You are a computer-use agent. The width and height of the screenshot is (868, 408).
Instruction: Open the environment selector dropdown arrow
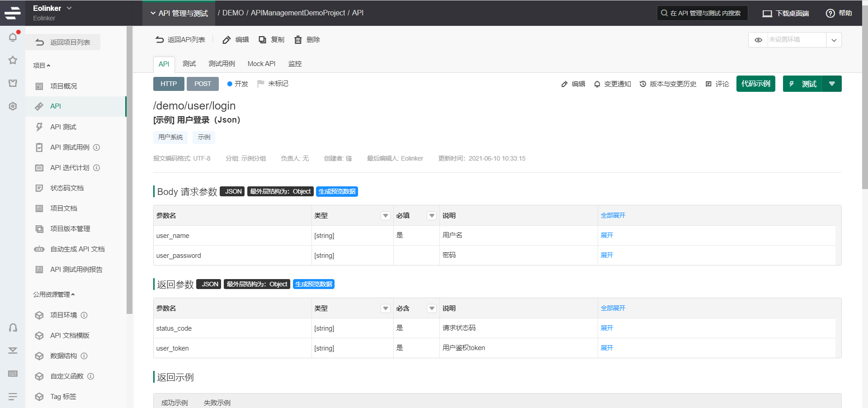(834, 40)
